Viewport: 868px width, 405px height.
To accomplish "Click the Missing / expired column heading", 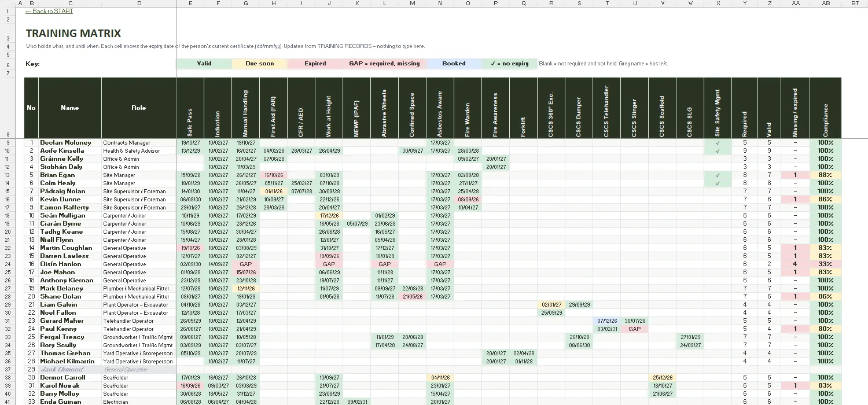I will 795,108.
